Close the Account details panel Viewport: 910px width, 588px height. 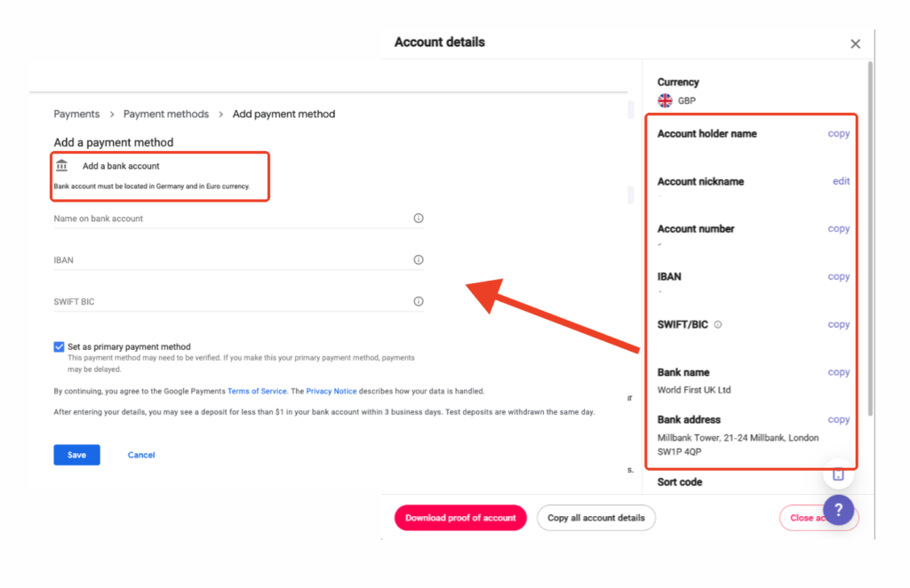855,44
